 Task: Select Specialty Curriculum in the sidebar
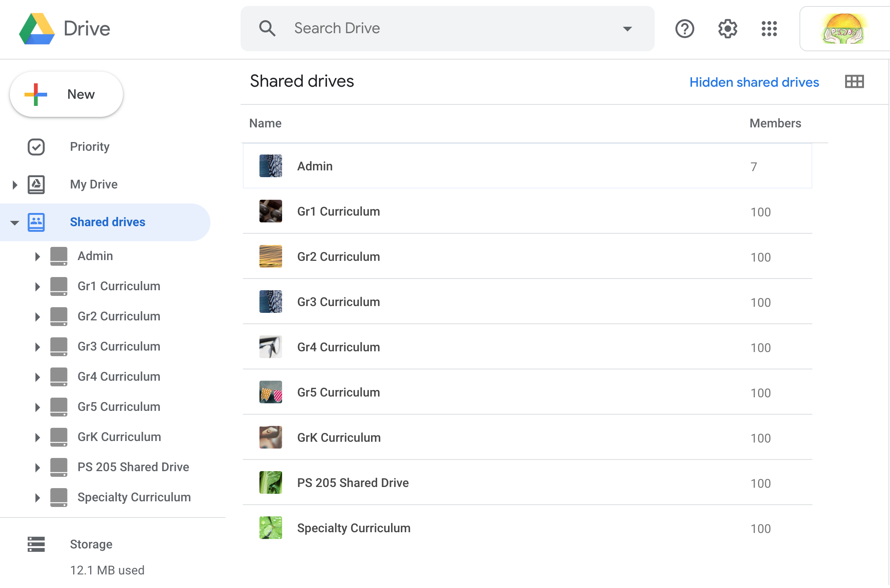(134, 497)
